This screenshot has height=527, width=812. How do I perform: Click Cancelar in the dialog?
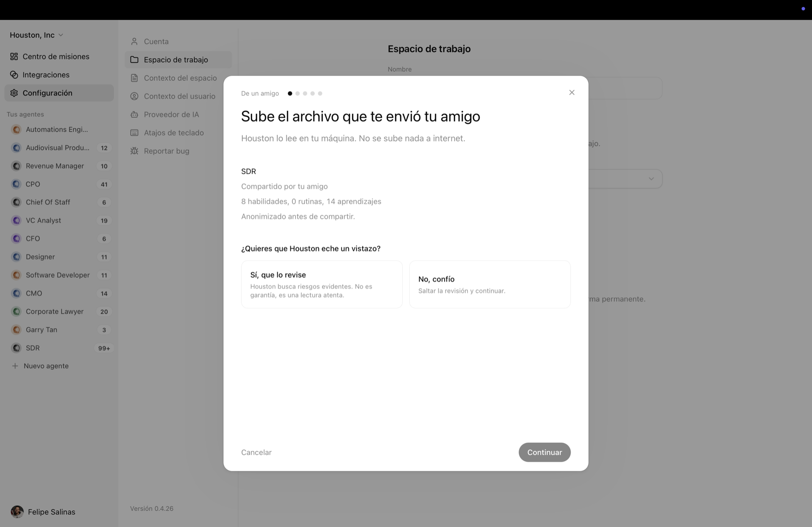[256, 452]
